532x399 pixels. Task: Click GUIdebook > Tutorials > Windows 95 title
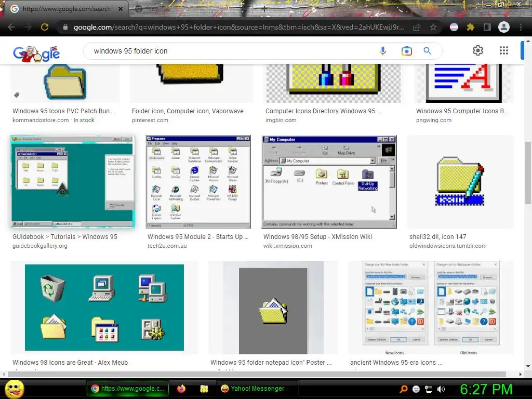(x=65, y=237)
